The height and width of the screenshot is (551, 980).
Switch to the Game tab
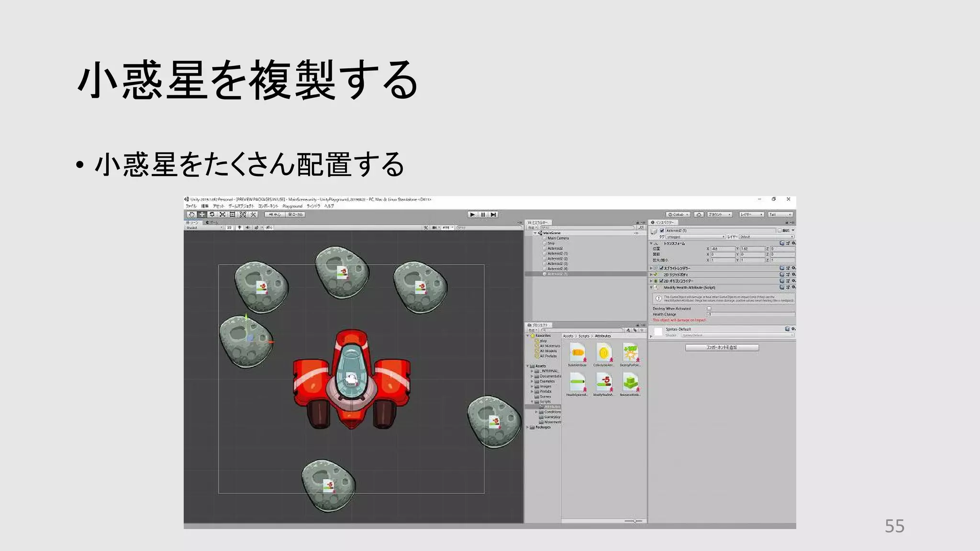(x=212, y=222)
